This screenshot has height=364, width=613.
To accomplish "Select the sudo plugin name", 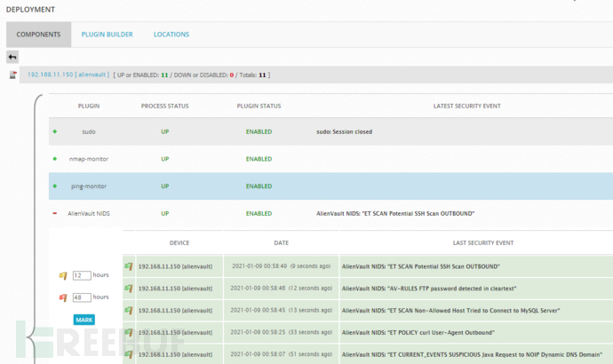I will pos(89,132).
